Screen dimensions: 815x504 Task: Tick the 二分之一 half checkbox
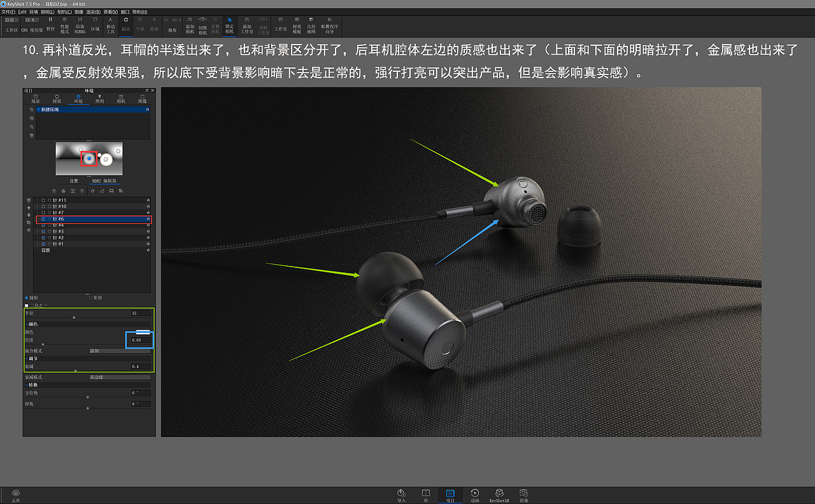[x=26, y=305]
